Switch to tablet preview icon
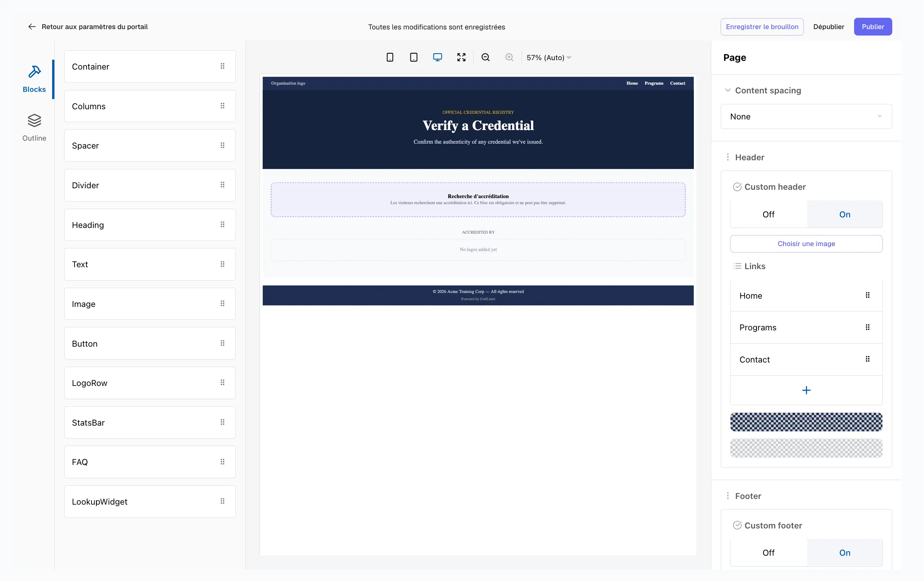 click(414, 57)
